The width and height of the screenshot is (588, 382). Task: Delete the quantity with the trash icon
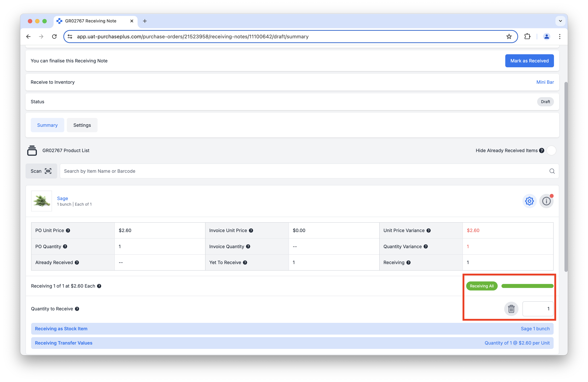pos(511,309)
